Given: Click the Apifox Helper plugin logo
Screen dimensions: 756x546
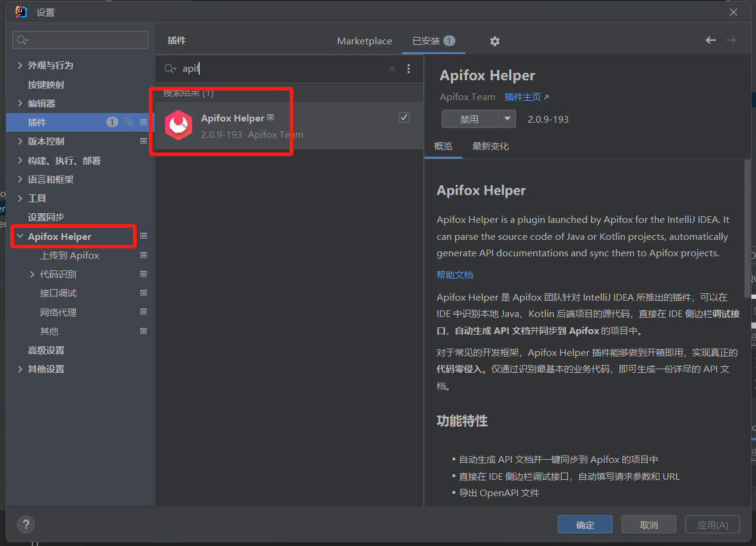Looking at the screenshot, I should coord(179,126).
